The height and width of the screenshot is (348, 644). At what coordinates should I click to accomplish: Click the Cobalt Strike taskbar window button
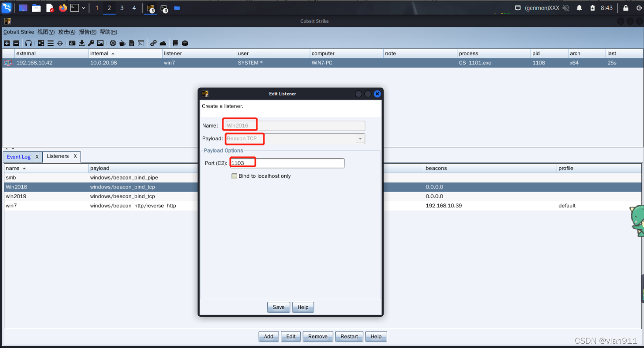[151, 8]
